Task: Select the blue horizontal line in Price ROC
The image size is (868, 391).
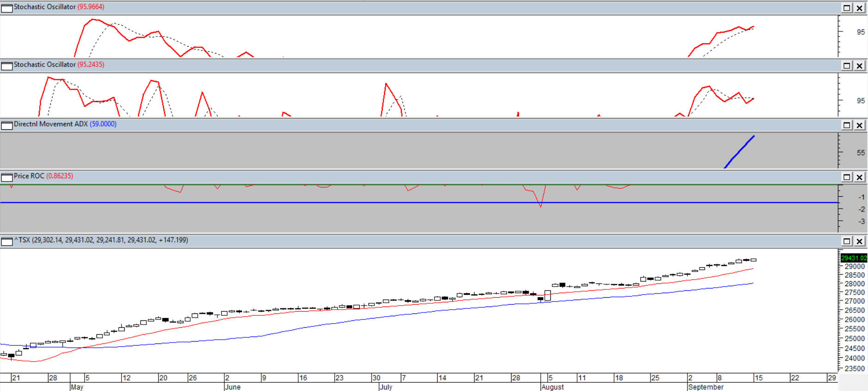Action: (x=323, y=203)
